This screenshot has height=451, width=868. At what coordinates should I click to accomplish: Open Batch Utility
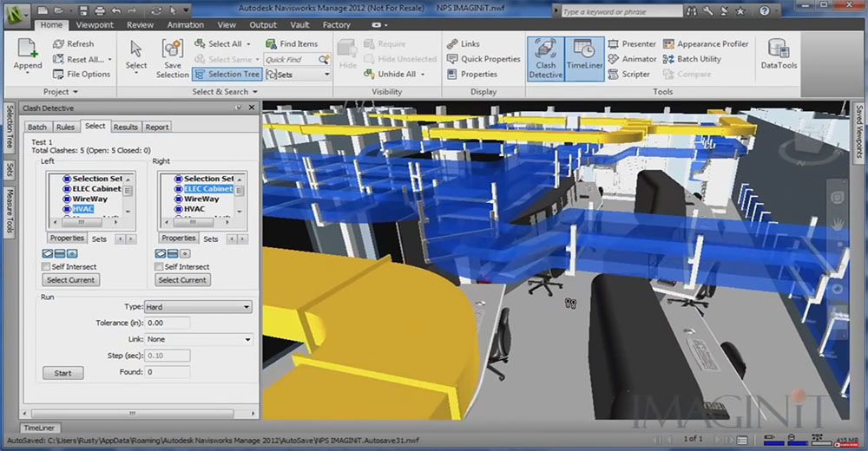(x=692, y=59)
